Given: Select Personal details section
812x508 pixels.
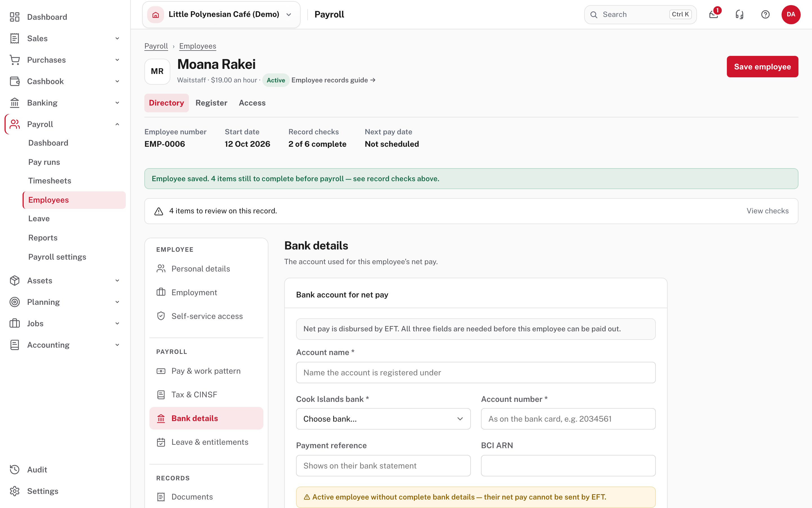Looking at the screenshot, I should 206,269.
